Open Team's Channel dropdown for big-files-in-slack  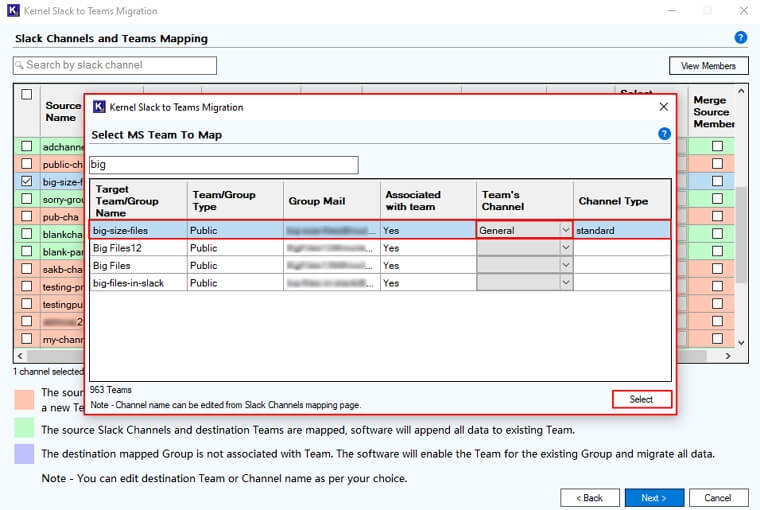coord(565,283)
